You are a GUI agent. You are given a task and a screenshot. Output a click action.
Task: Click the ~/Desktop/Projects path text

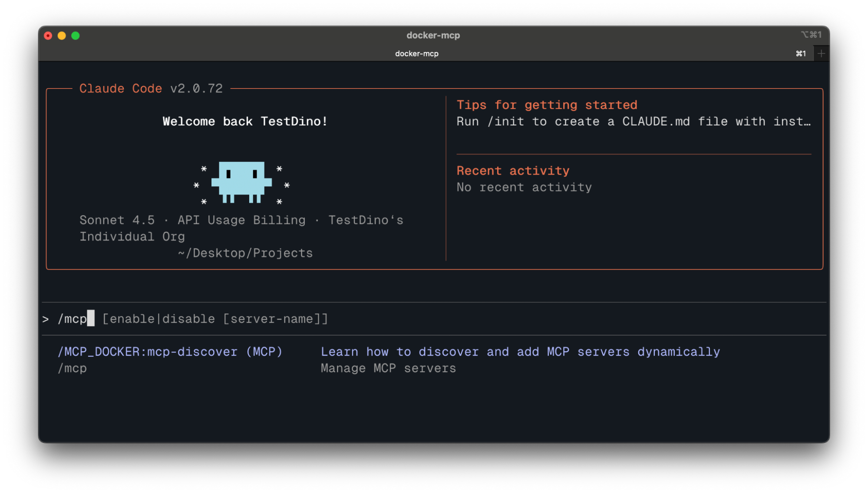tap(245, 253)
